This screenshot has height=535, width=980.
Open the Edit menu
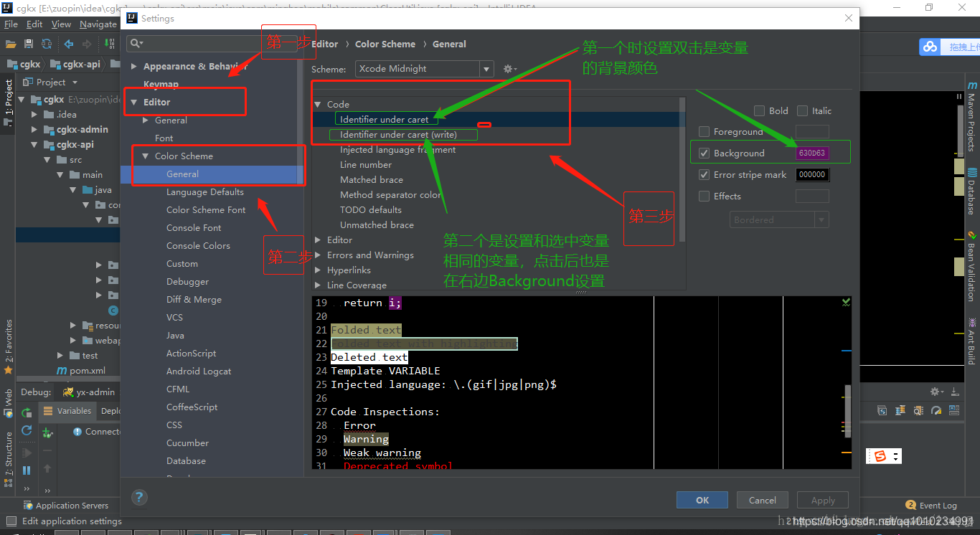pyautogui.click(x=34, y=24)
